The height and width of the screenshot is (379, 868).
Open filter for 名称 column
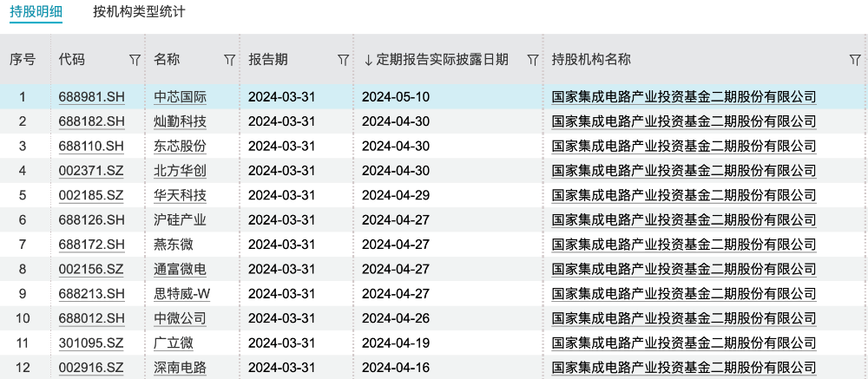click(229, 61)
